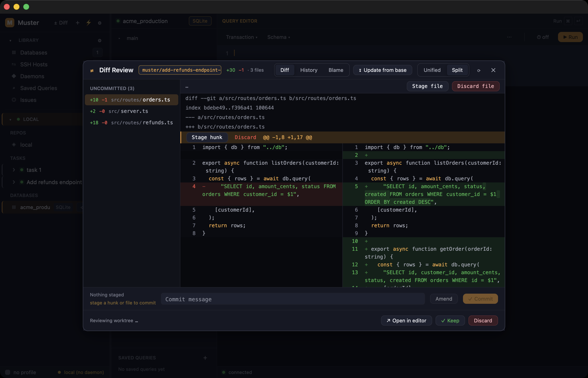Image resolution: width=588 pixels, height=378 pixels.
Task: Expand the task 1 chevron
Action: coord(14,170)
